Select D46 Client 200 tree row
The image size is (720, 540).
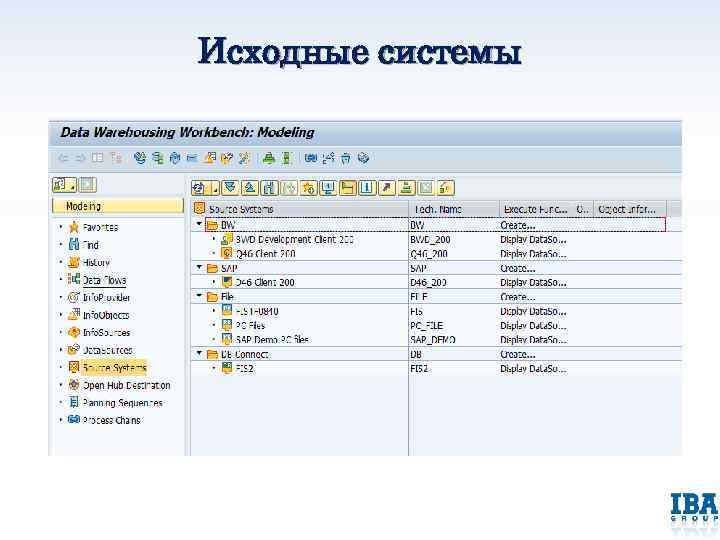pyautogui.click(x=265, y=282)
